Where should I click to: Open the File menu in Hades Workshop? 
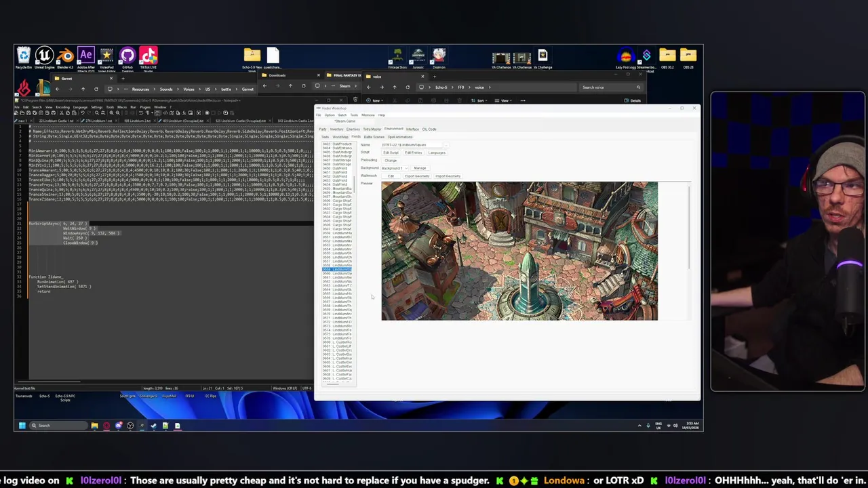pos(318,115)
